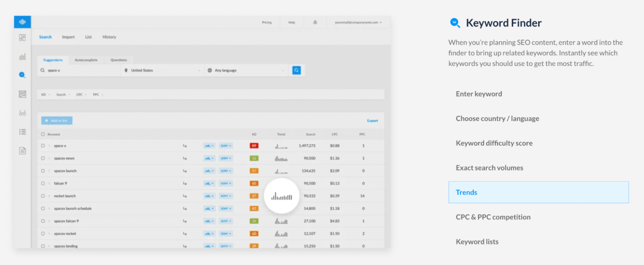The width and height of the screenshot is (644, 265).
Task: Go to the History tab
Action: point(109,37)
